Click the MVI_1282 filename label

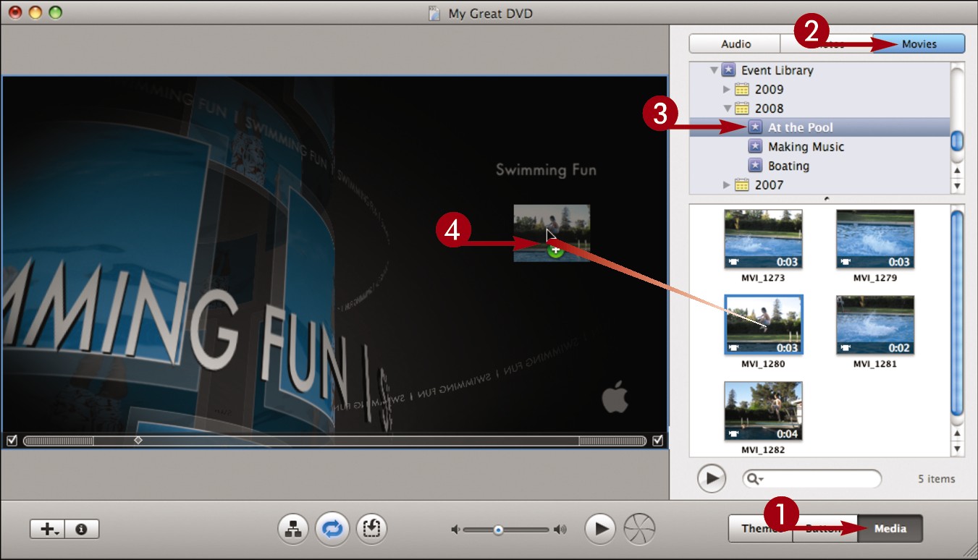point(763,450)
